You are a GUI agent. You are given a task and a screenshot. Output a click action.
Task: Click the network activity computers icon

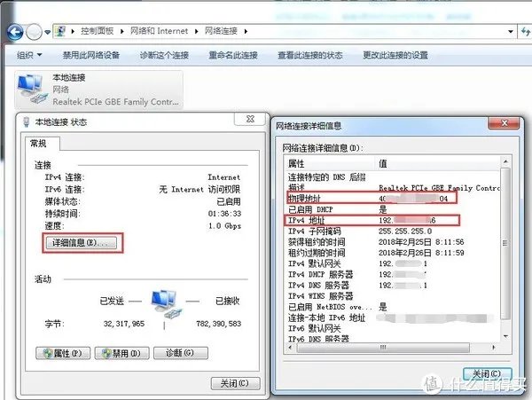(167, 303)
